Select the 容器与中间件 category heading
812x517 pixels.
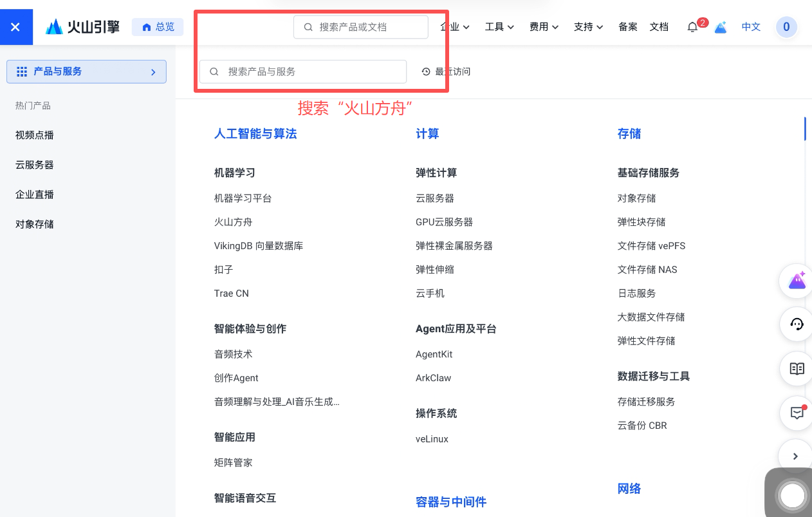[x=451, y=502]
